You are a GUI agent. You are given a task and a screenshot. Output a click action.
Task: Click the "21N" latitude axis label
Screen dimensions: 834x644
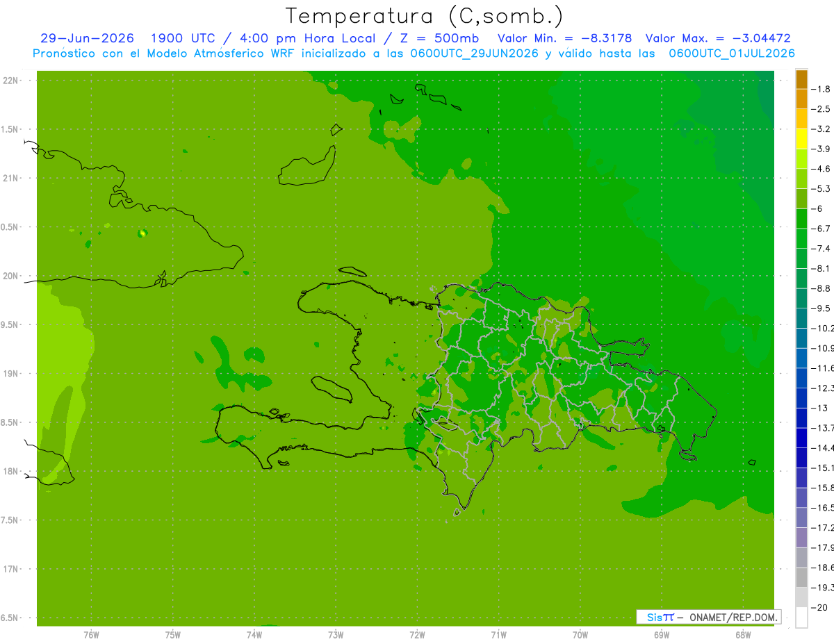point(10,178)
